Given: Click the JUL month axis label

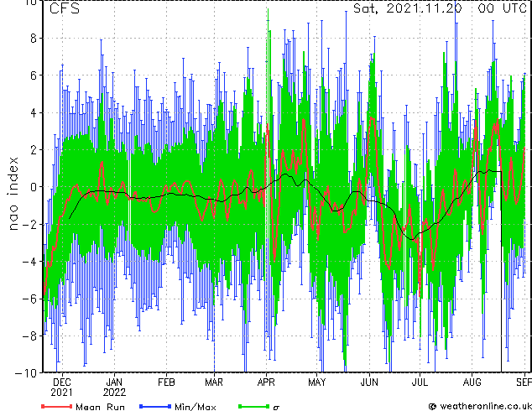Looking at the screenshot, I should click(x=420, y=382).
